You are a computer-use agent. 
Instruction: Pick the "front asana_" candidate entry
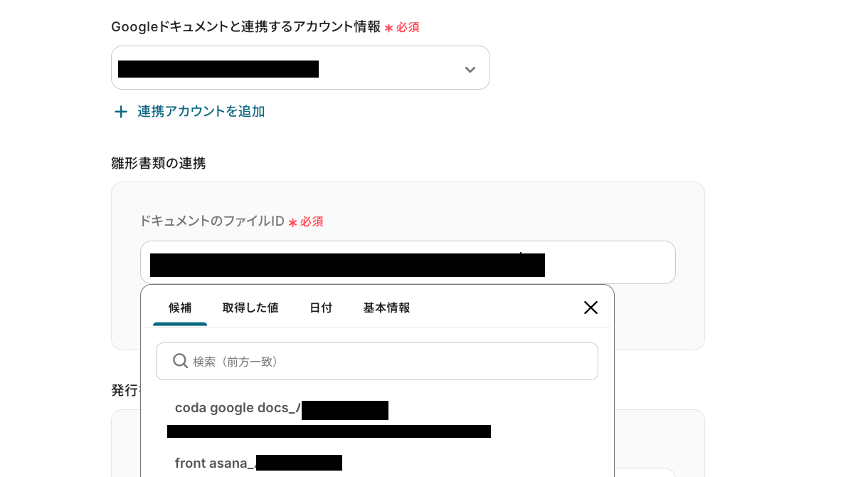(215, 463)
